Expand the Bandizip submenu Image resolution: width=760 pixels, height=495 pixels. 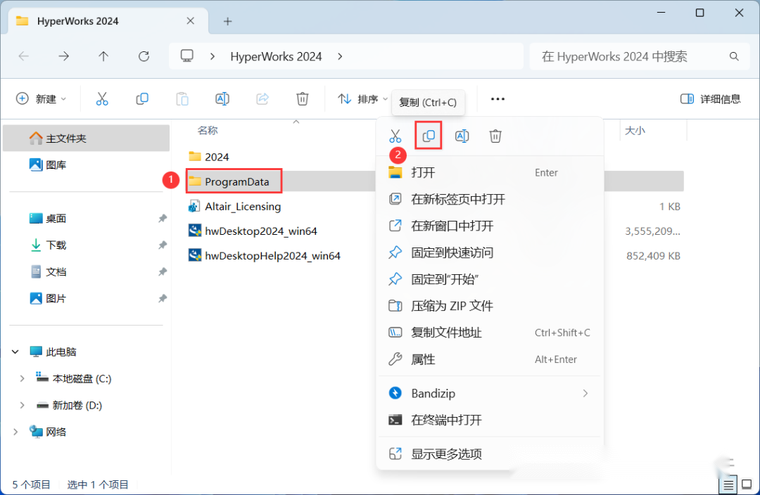click(x=585, y=393)
